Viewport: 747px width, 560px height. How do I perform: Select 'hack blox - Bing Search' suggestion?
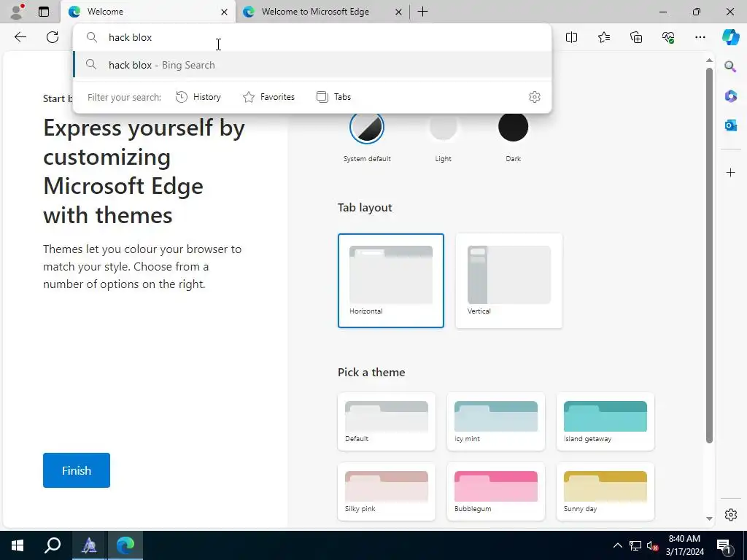tap(312, 65)
